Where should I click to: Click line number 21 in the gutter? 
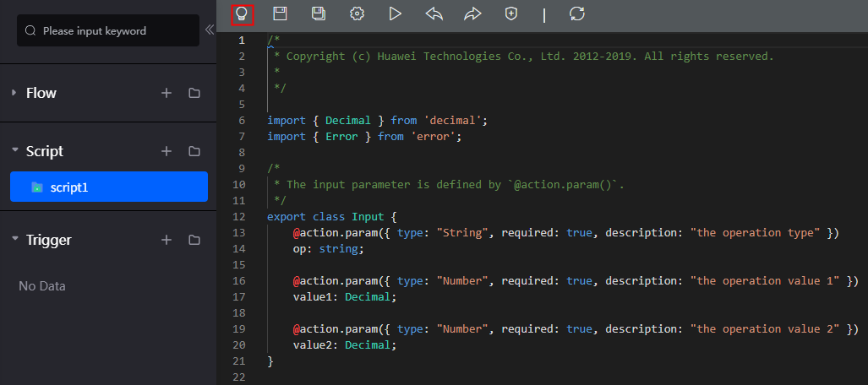pos(240,361)
